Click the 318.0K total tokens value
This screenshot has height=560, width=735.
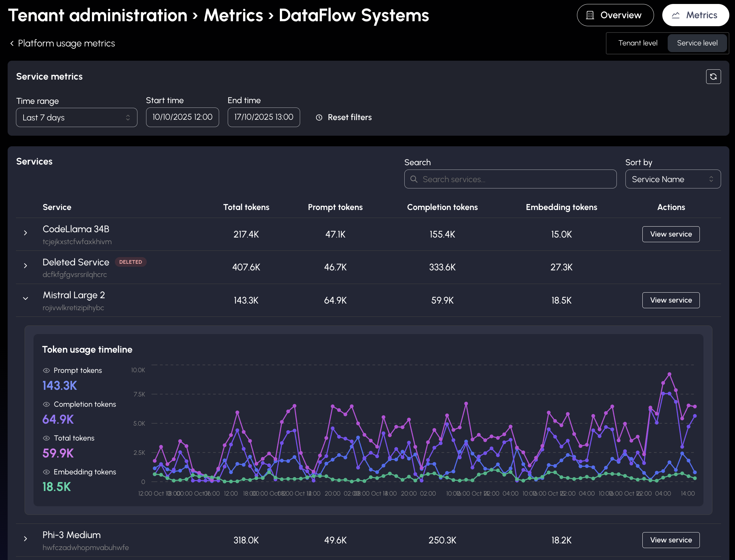246,540
